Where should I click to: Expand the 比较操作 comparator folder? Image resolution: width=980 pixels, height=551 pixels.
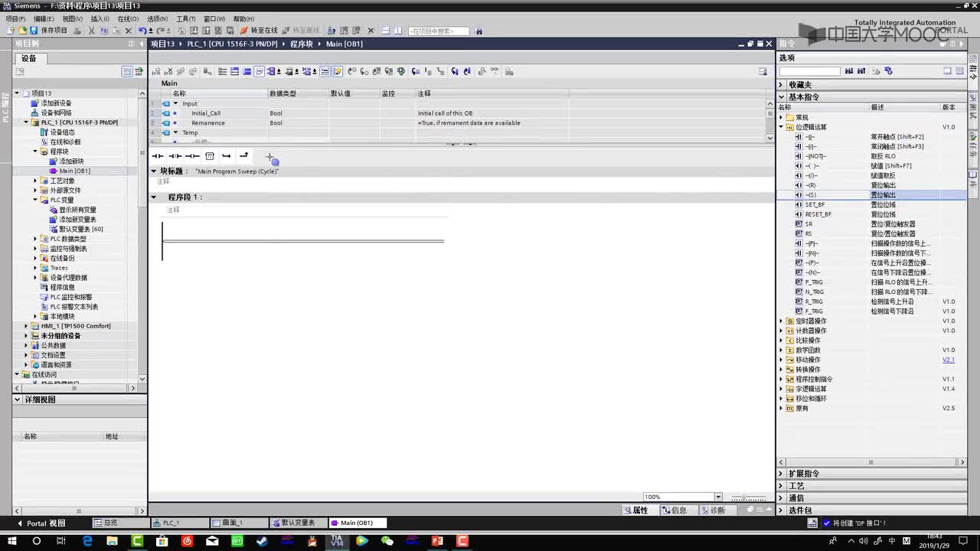tap(782, 341)
